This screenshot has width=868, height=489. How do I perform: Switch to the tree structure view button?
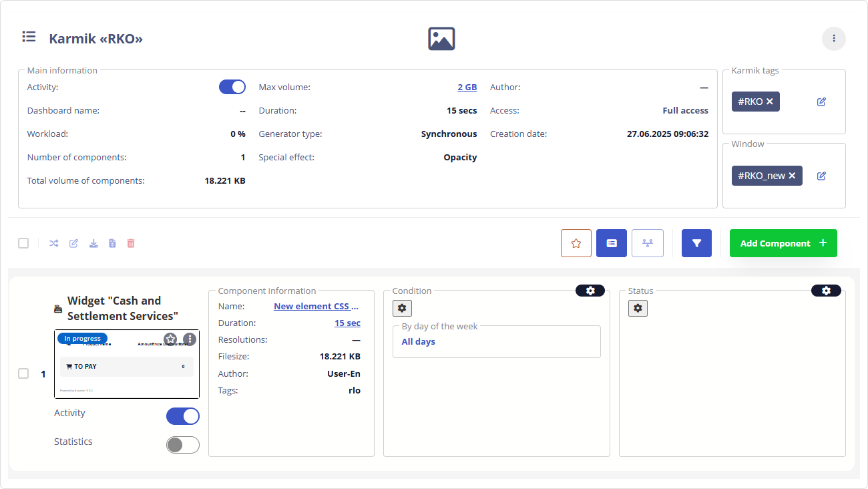pyautogui.click(x=647, y=243)
